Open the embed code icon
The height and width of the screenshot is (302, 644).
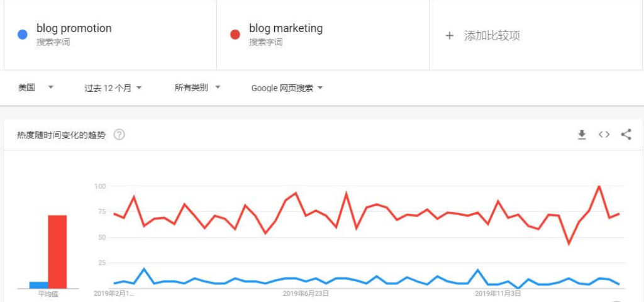click(x=604, y=135)
